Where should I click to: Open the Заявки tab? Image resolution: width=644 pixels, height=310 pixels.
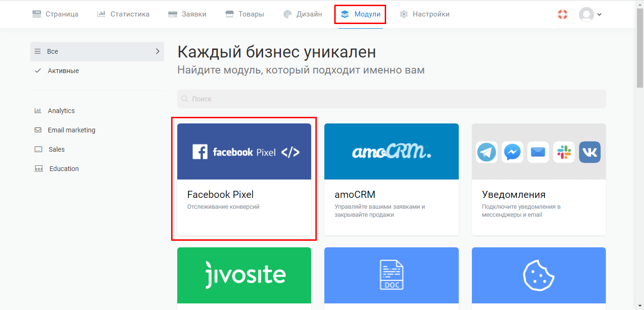click(x=187, y=14)
